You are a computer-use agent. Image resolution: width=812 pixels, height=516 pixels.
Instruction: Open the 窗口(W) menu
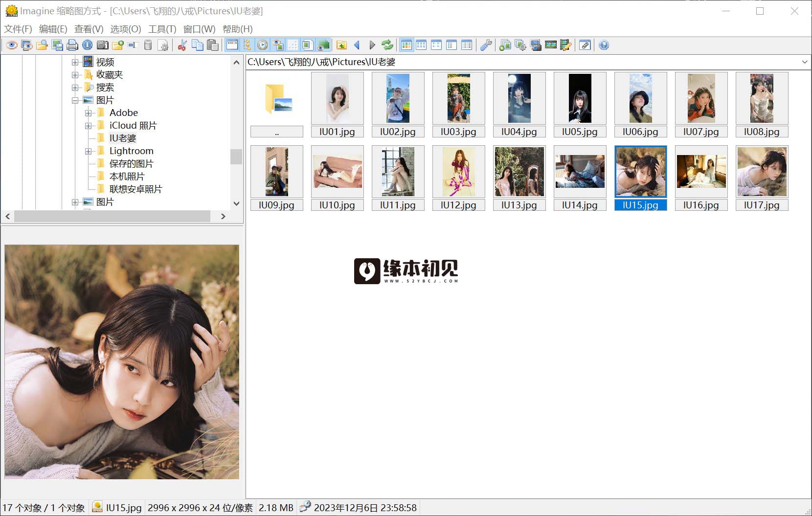pyautogui.click(x=199, y=29)
